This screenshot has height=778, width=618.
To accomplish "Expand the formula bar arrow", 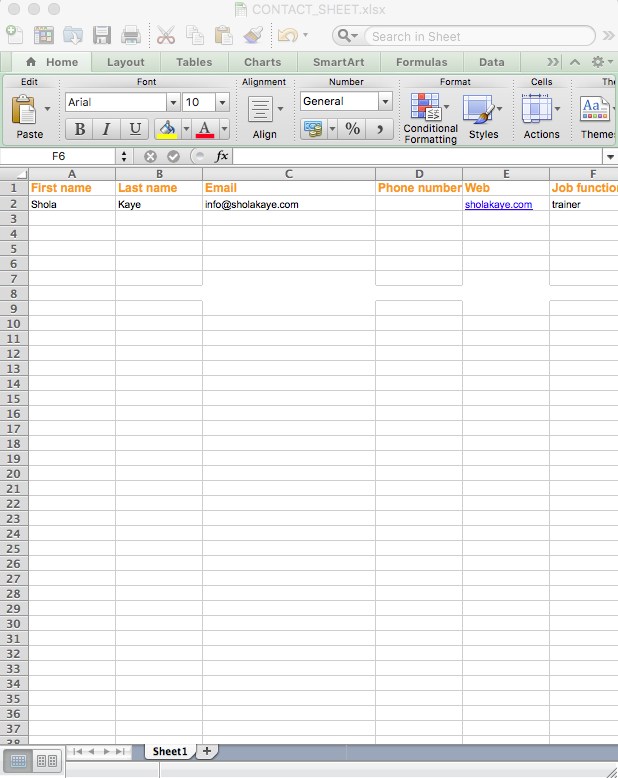I will click(x=611, y=157).
